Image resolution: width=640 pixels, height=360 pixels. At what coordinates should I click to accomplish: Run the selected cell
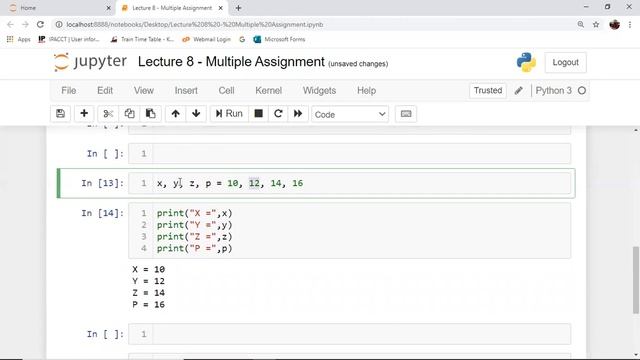(229, 114)
